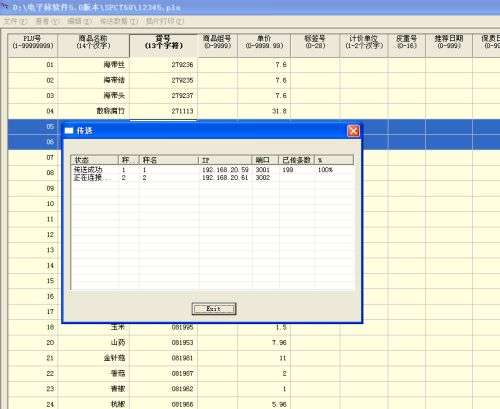Close the 传送 transfer dialog
The height and width of the screenshot is (409, 500).
point(353,131)
